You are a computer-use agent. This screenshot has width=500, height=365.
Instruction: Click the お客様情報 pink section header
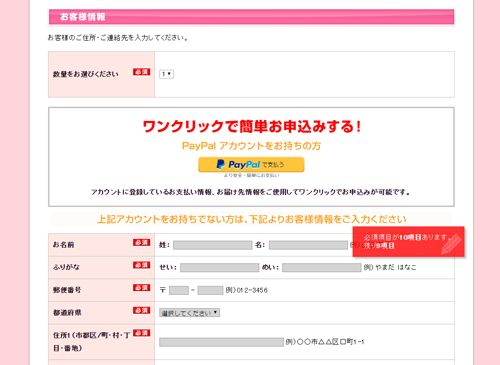pyautogui.click(x=251, y=17)
